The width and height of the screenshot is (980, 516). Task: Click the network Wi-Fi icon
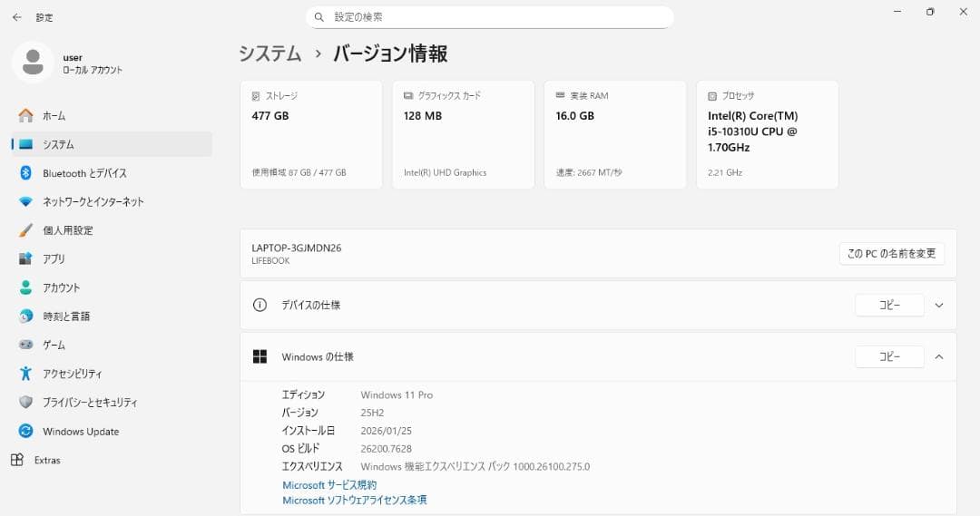click(25, 202)
